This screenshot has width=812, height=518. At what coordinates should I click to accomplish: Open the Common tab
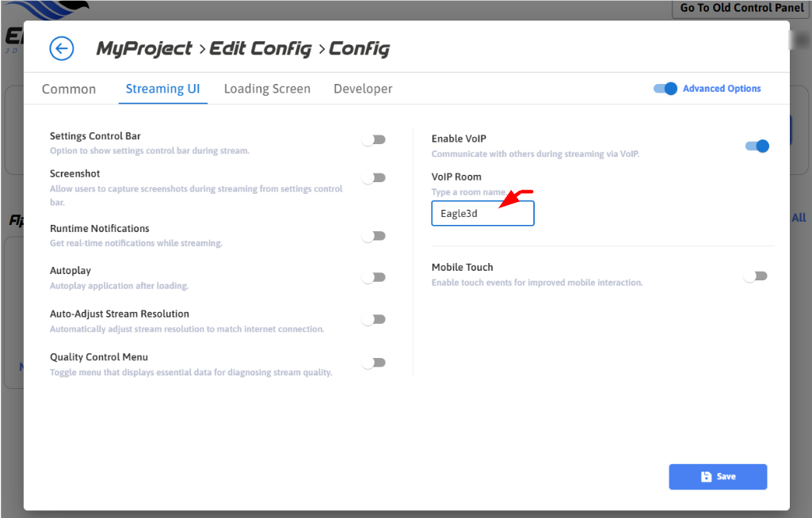pos(69,89)
